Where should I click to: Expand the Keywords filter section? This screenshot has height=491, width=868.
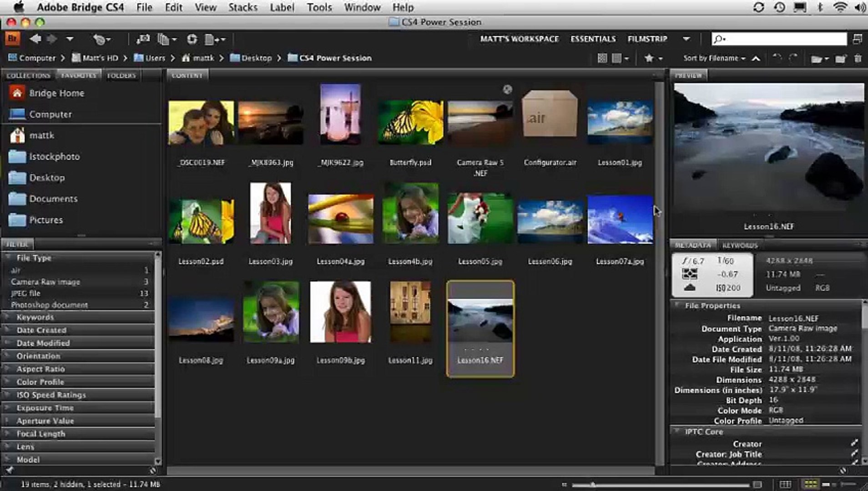(x=35, y=317)
